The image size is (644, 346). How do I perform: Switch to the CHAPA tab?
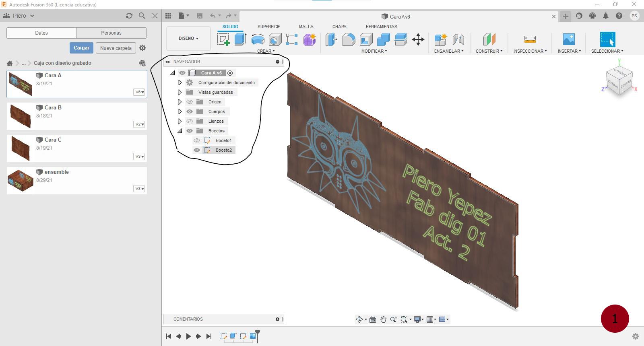339,27
